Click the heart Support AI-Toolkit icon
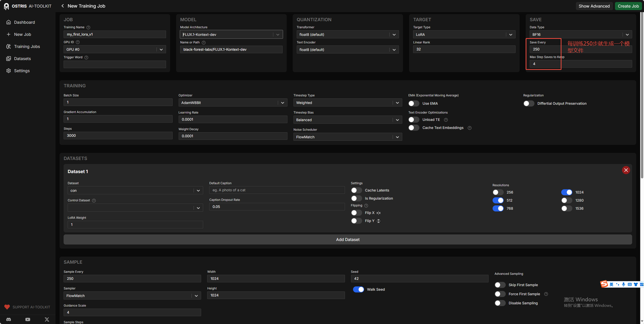The width and height of the screenshot is (644, 324). point(7,307)
